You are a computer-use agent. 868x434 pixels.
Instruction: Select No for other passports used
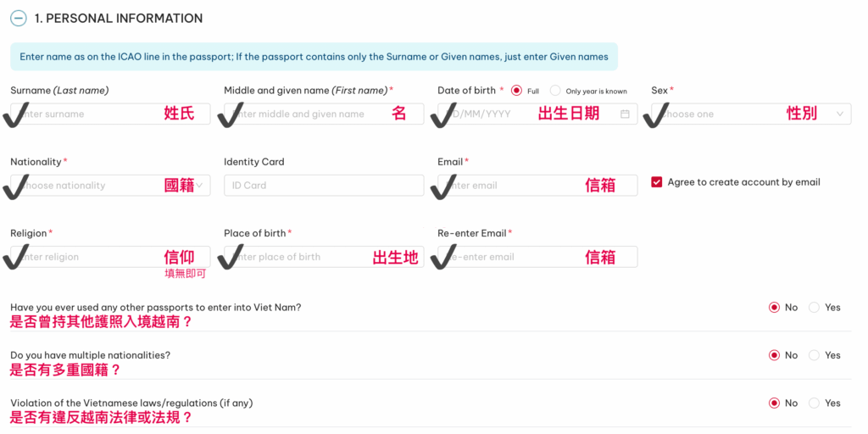[773, 308]
